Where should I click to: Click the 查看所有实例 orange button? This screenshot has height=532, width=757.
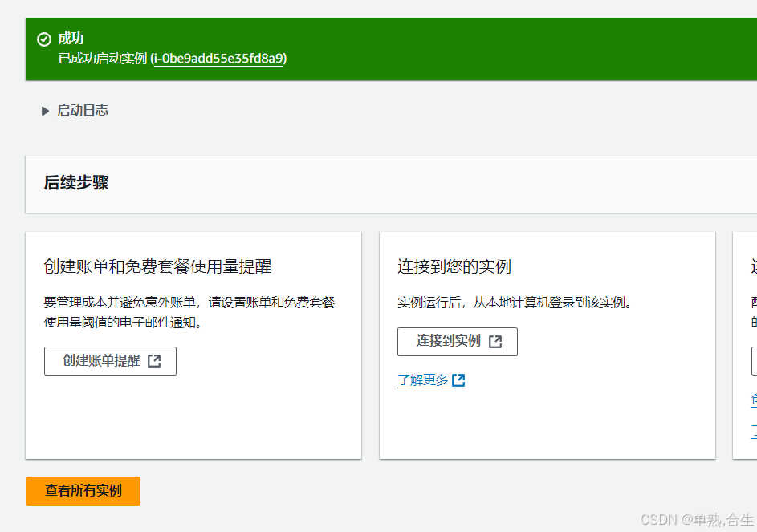click(x=83, y=491)
